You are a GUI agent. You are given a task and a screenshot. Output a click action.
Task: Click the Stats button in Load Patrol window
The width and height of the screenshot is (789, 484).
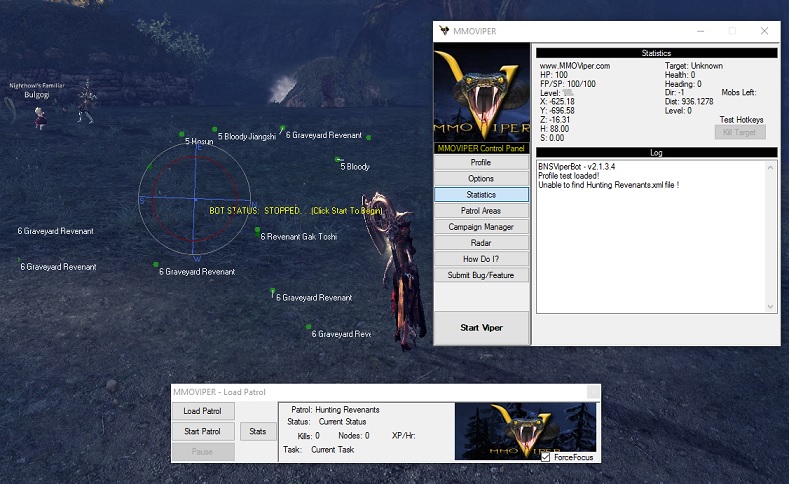(x=258, y=431)
